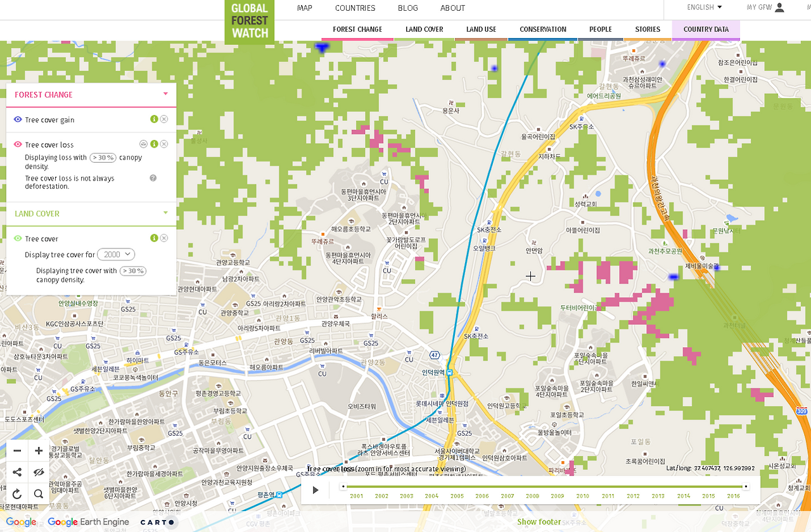Viewport: 811px width, 532px height.
Task: Show info for Tree cover gain layer
Action: 154,119
